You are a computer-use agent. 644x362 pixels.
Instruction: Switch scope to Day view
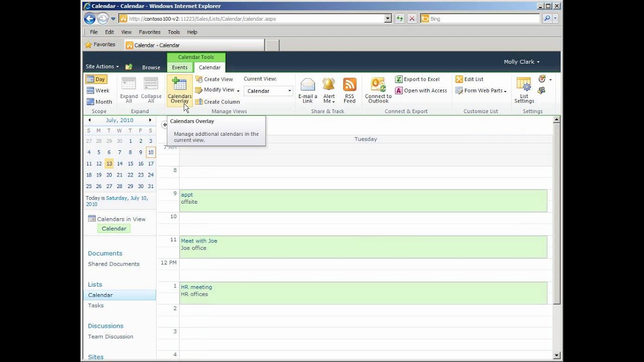tap(96, 79)
